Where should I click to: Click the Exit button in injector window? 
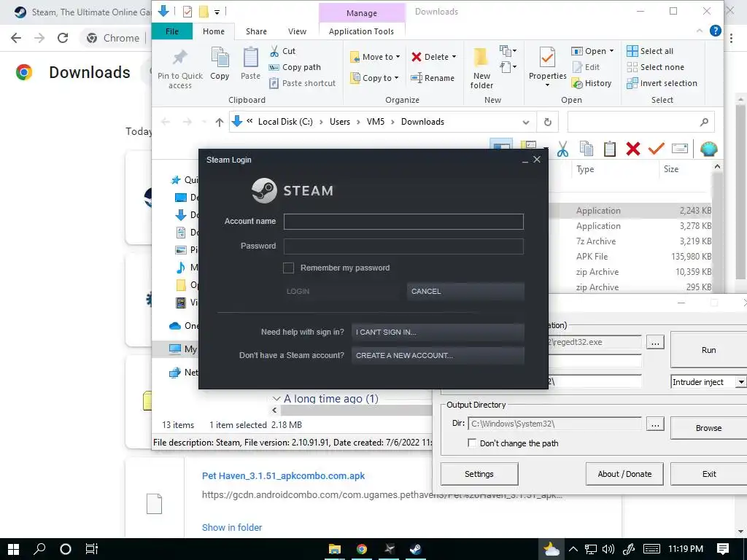708,474
